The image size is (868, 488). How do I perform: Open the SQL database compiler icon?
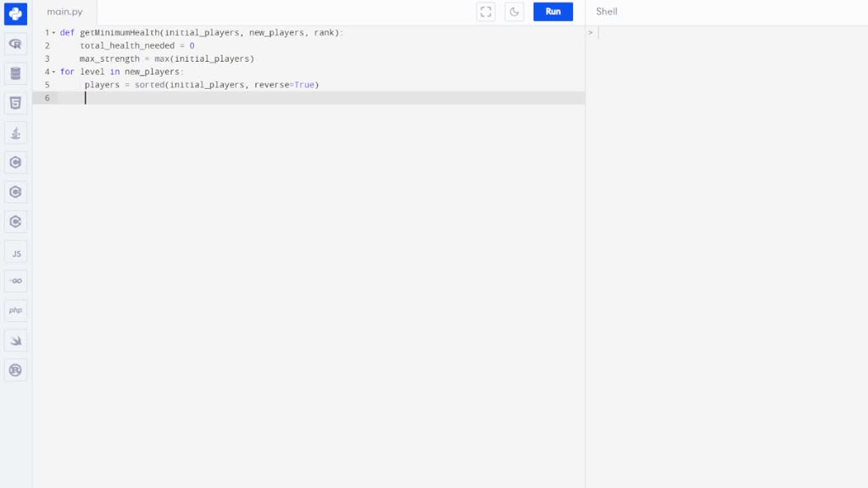15,73
